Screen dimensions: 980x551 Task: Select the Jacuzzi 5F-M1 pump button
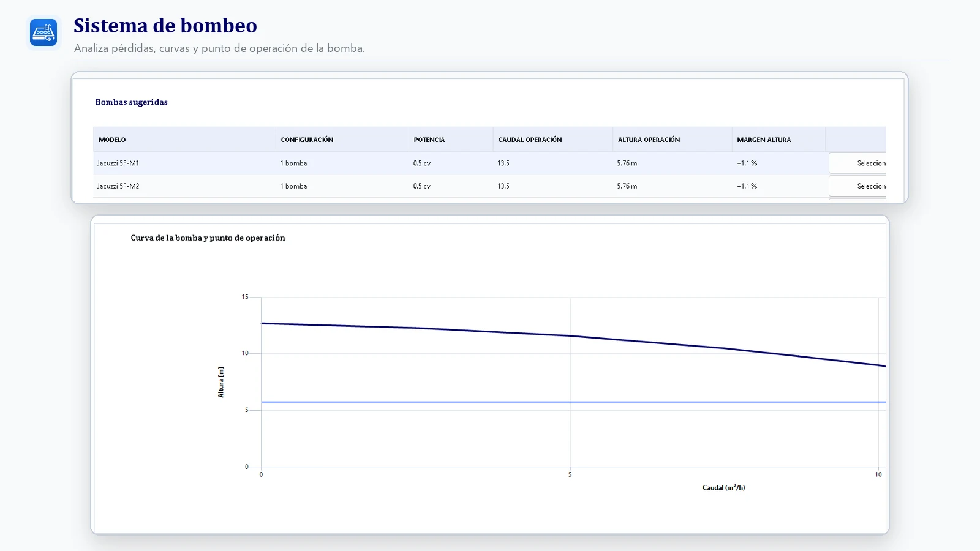click(x=858, y=163)
